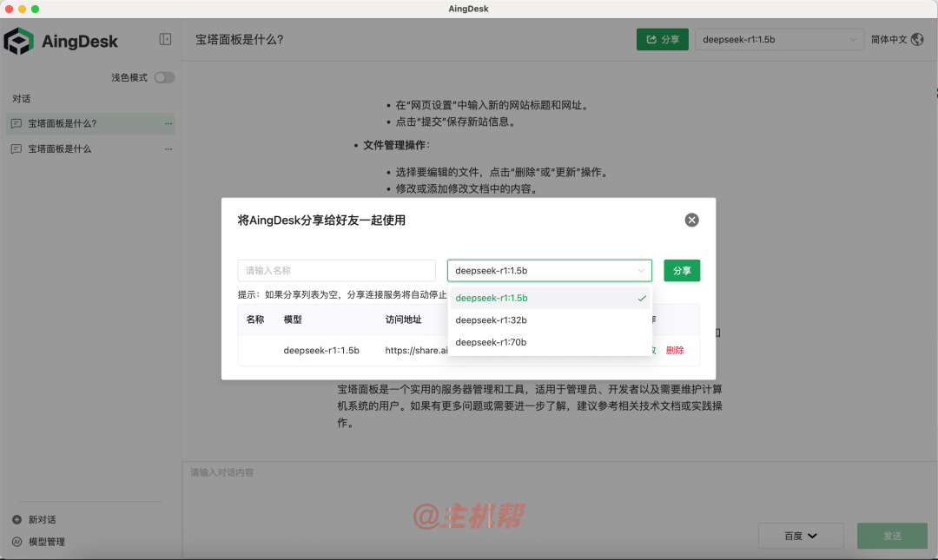Screen dimensions: 938x560
Task: Open 模型管理 model management
Action: tap(39, 542)
